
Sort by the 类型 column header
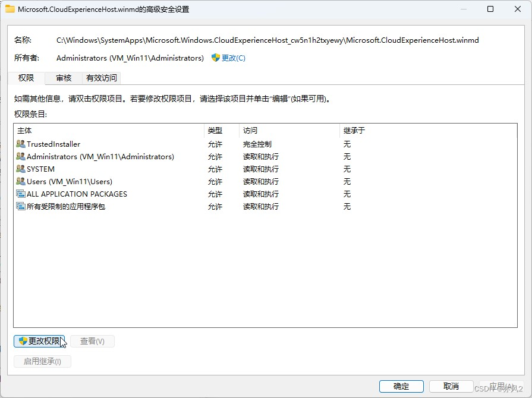[x=222, y=131]
